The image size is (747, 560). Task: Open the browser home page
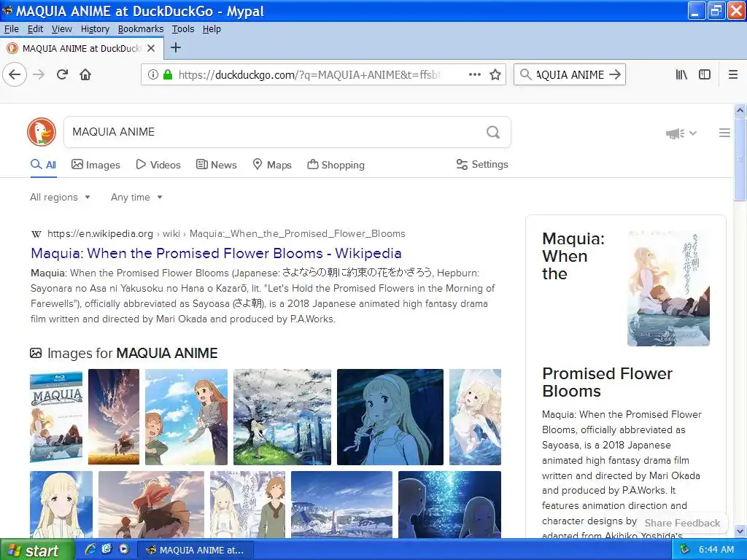point(85,75)
